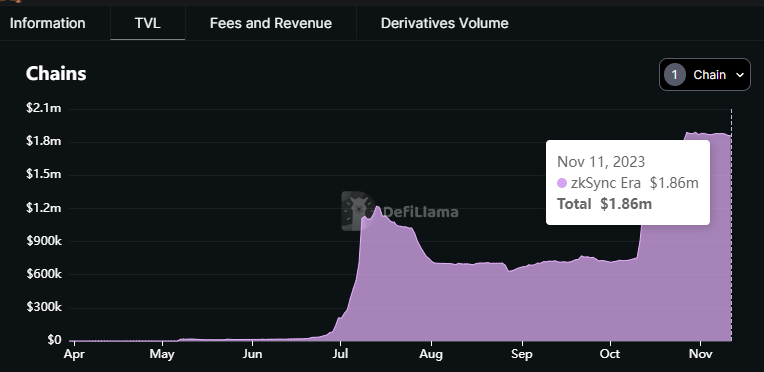Select the TVL tab

pyautogui.click(x=148, y=23)
